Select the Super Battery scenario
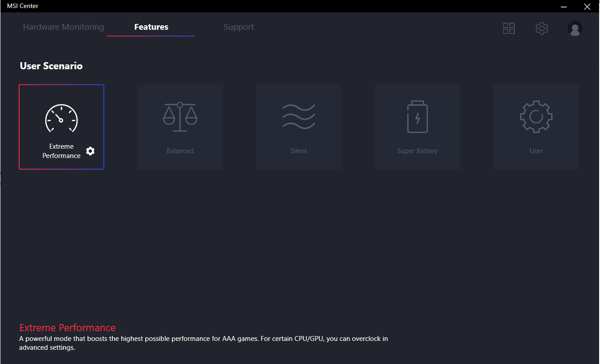The width and height of the screenshot is (600, 364). click(417, 127)
